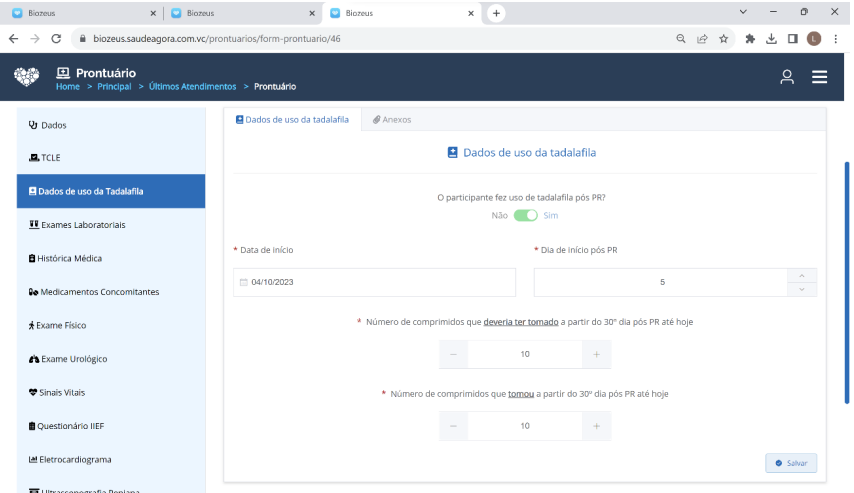
Task: Click the calendar icon in Data de início
Action: click(x=243, y=283)
